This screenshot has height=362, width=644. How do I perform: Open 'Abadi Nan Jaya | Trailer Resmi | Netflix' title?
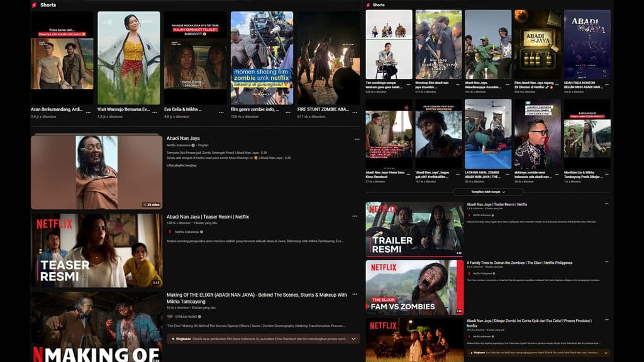click(x=497, y=204)
